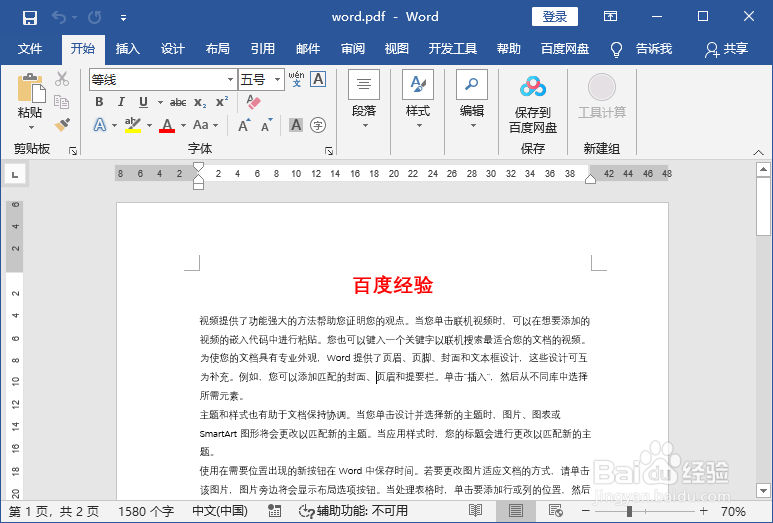The image size is (773, 523).
Task: Toggle character shading A icon
Action: 296,125
